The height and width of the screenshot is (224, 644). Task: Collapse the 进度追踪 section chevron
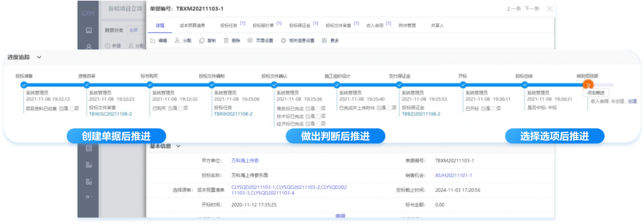(39, 57)
